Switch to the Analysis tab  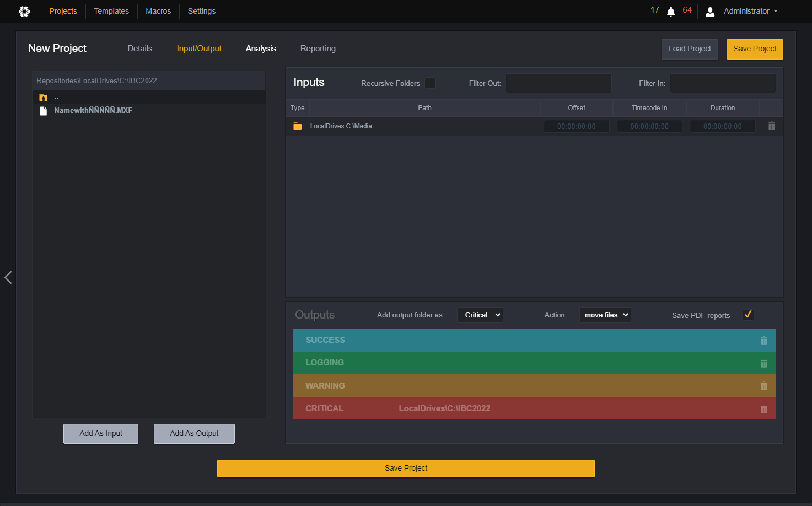pyautogui.click(x=261, y=49)
